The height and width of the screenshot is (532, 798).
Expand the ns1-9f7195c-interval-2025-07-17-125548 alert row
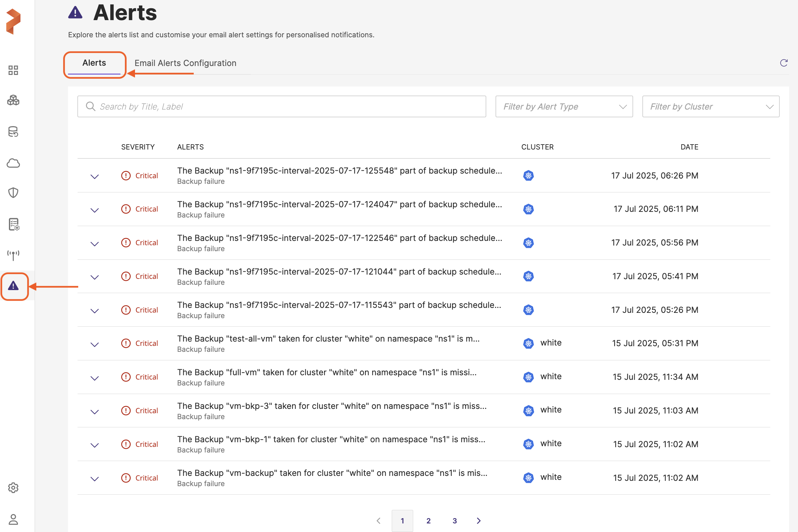pos(95,177)
